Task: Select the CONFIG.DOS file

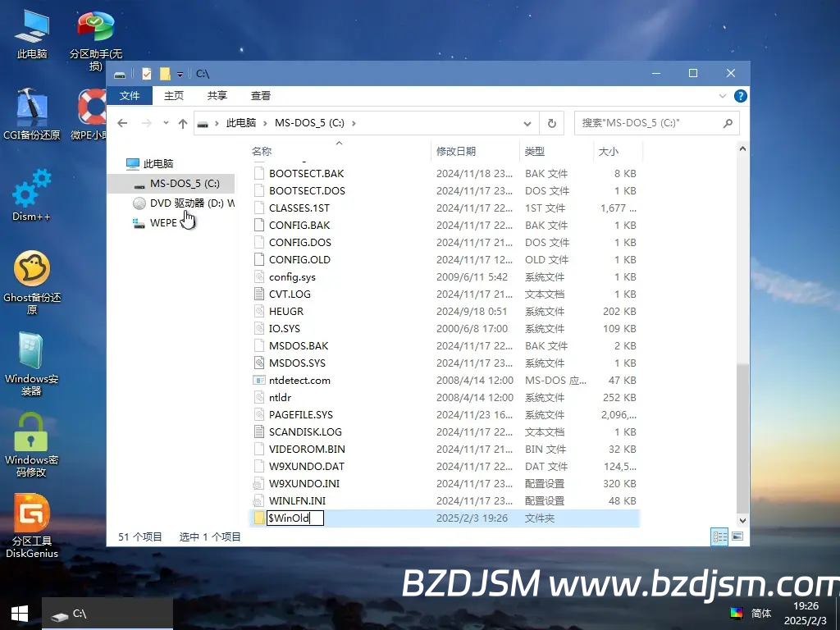Action: point(300,242)
